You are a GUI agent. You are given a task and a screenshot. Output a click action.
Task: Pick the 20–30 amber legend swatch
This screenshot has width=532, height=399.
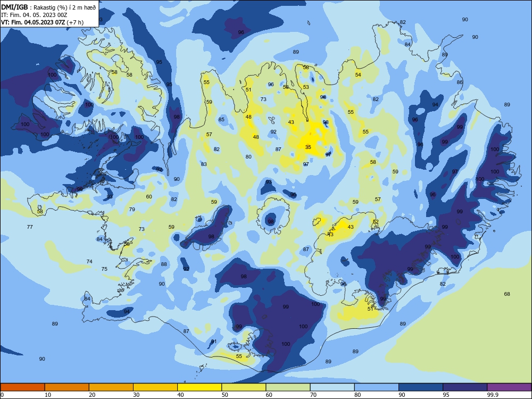click(111, 387)
